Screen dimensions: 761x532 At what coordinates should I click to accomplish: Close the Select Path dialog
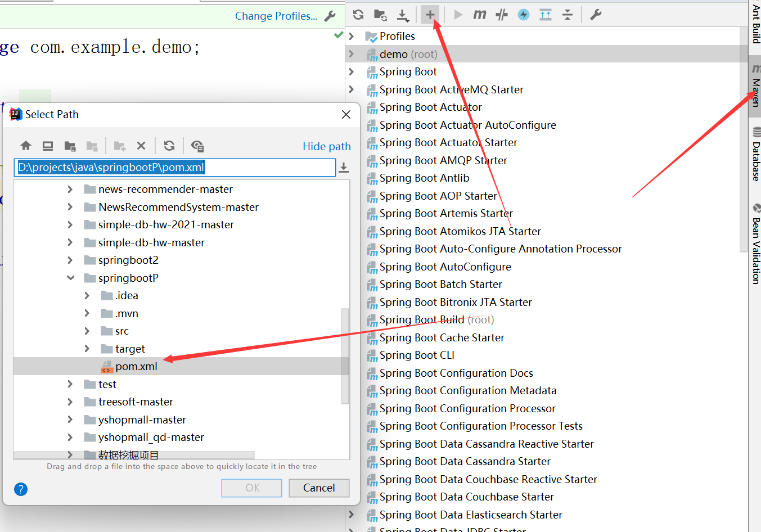pyautogui.click(x=346, y=114)
